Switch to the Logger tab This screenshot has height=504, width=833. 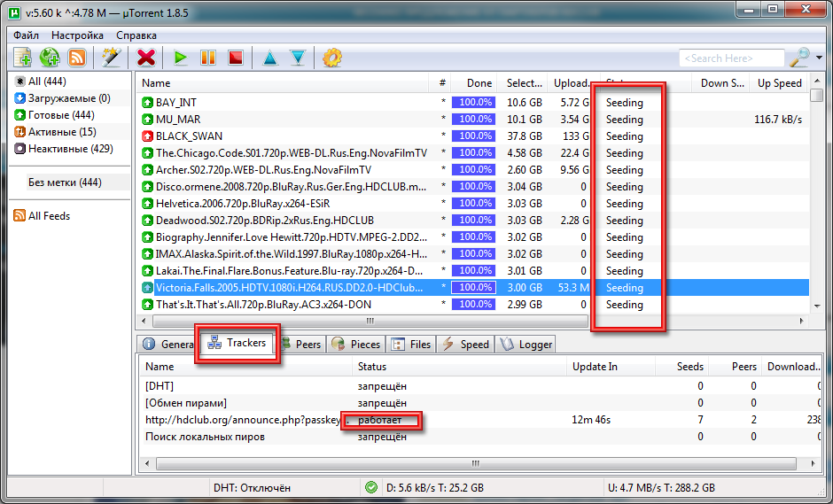525,345
